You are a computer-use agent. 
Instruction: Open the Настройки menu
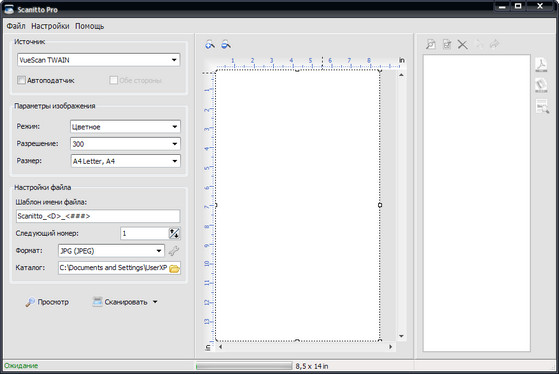tap(50, 26)
